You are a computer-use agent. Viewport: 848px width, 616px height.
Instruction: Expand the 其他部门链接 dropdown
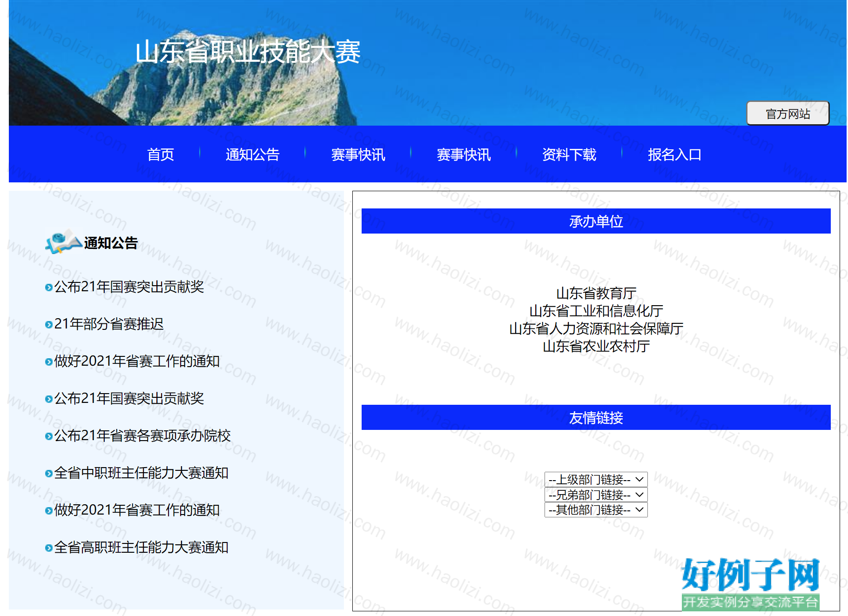[x=596, y=510]
